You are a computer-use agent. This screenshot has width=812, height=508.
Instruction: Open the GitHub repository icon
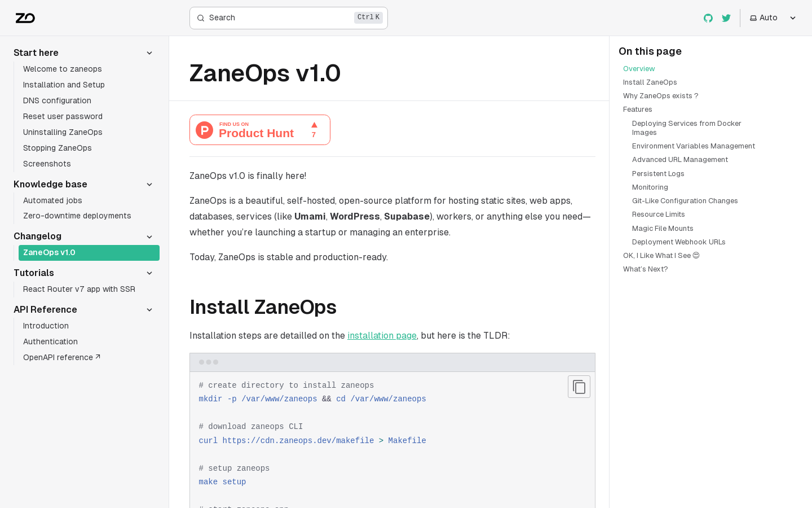[708, 18]
